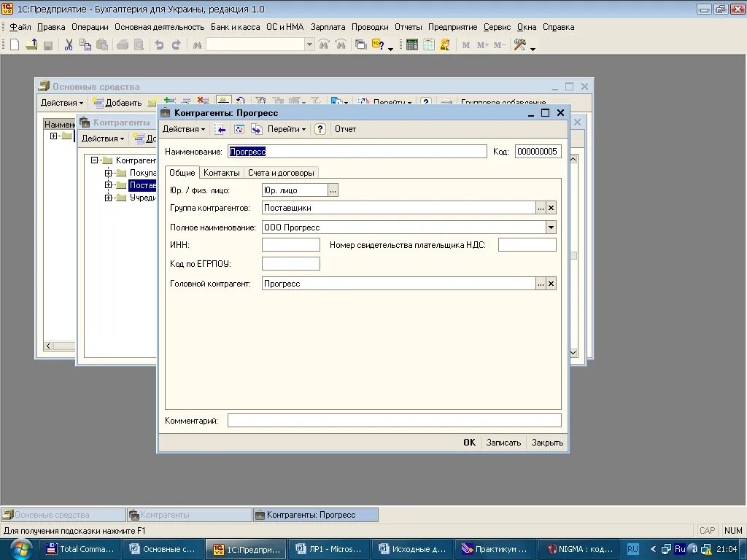The width and height of the screenshot is (747, 560).
Task: Click the delete mark icon in Основные средства toolbar
Action: (204, 101)
